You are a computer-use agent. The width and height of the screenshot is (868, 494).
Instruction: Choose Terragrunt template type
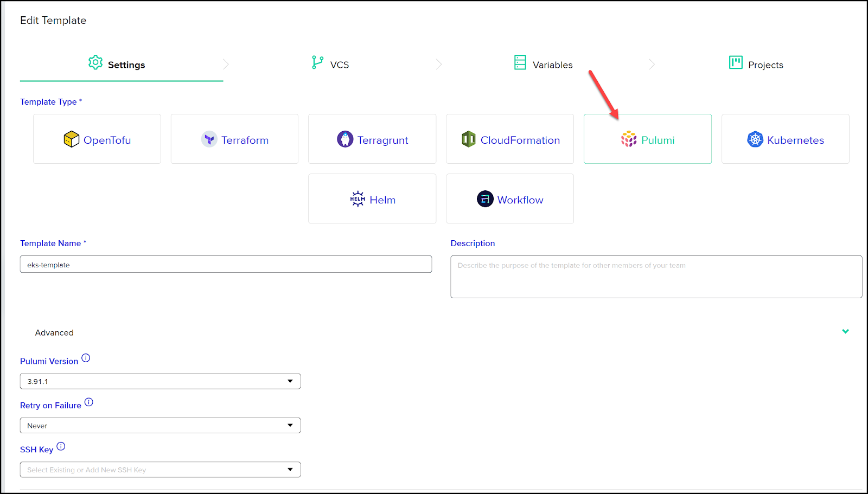[x=372, y=139]
